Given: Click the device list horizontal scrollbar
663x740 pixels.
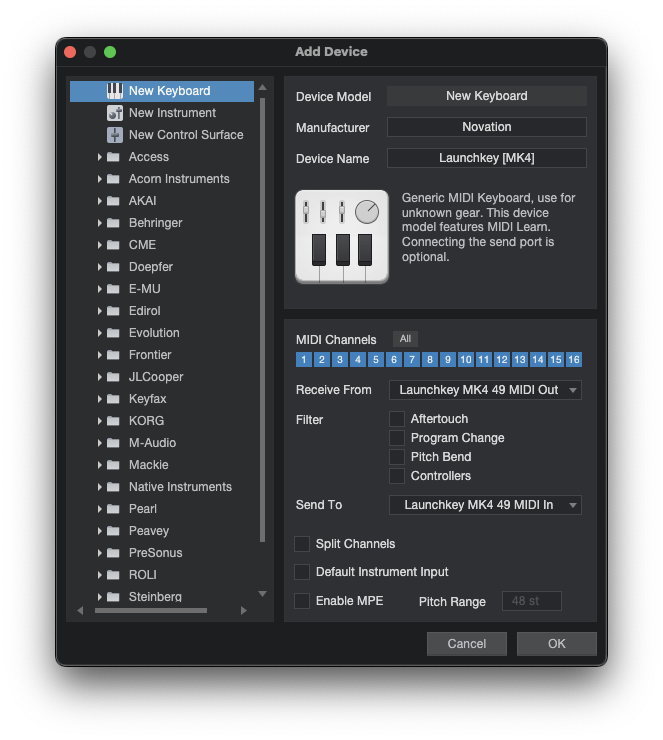Looking at the screenshot, I should [151, 610].
